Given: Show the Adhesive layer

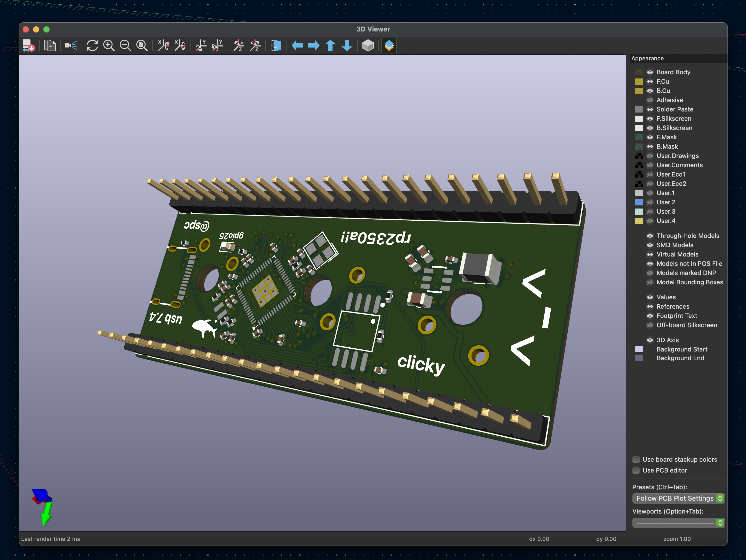Looking at the screenshot, I should pyautogui.click(x=650, y=100).
